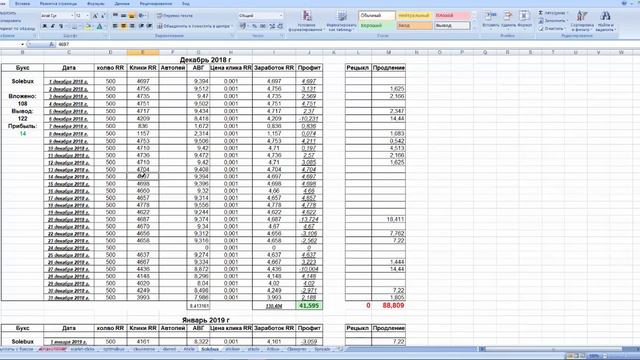Switch to the Данные ribbon tab
This screenshot has width=640, height=360.
click(122, 3)
